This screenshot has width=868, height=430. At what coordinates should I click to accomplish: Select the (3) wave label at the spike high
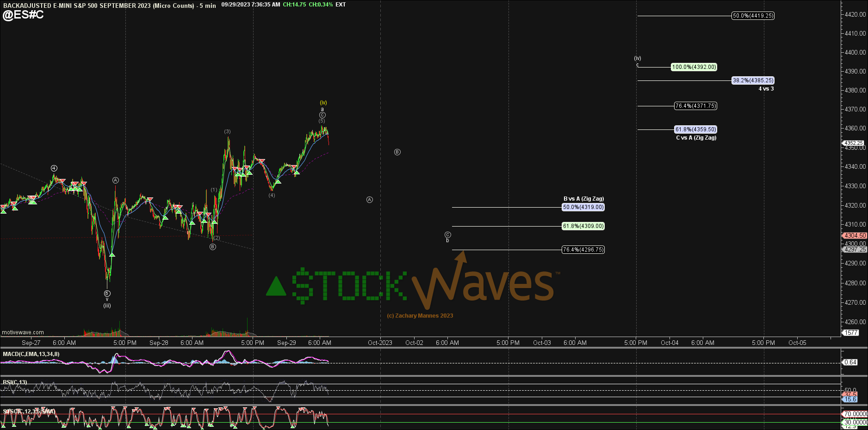tap(228, 132)
